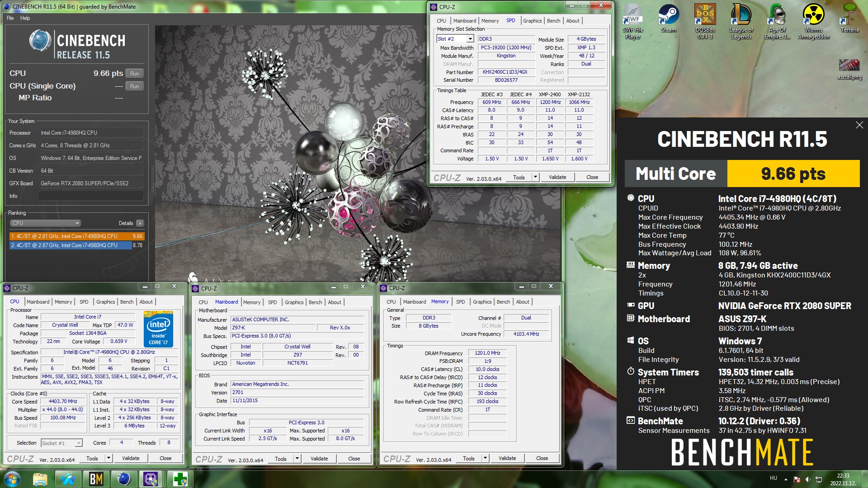Open the Terraria desktop shortcut

point(849,19)
